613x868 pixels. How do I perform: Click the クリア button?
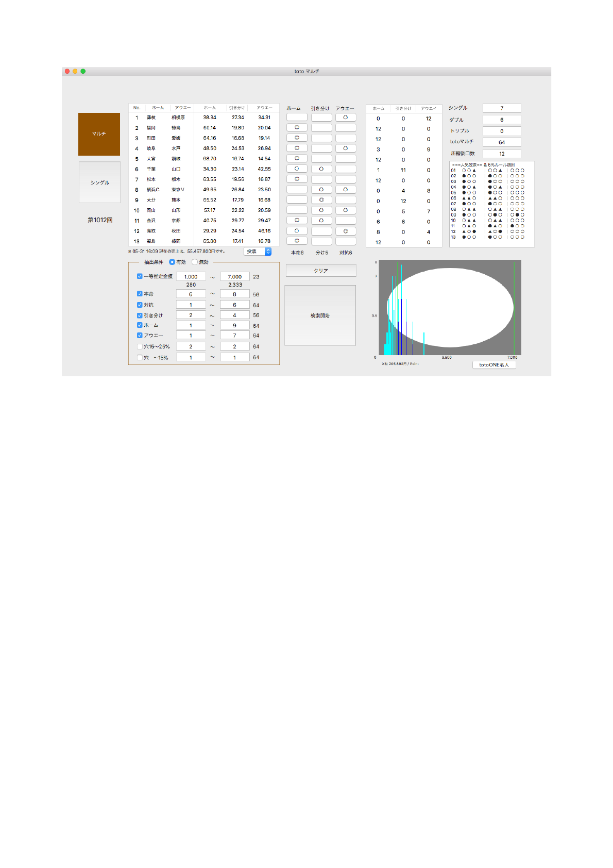click(x=321, y=271)
